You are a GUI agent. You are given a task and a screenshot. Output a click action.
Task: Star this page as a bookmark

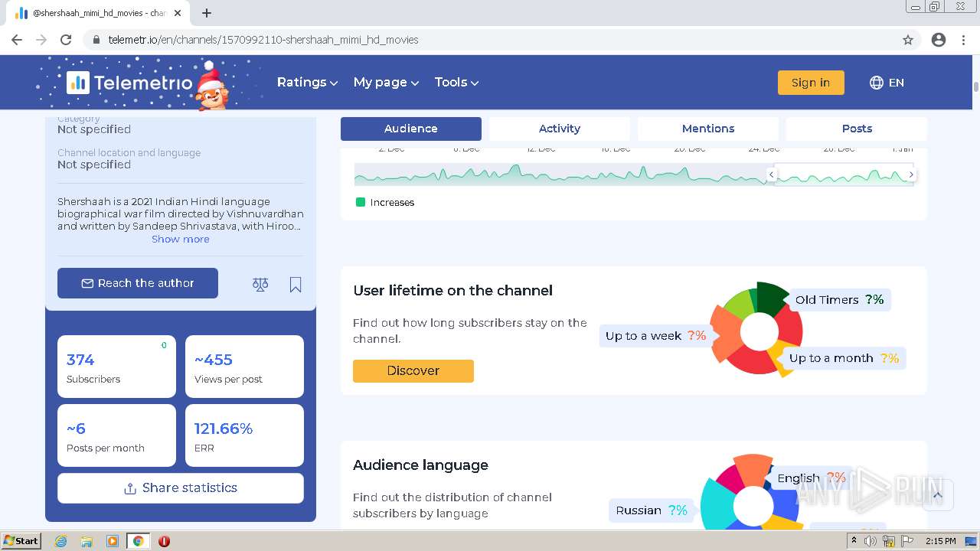point(908,40)
